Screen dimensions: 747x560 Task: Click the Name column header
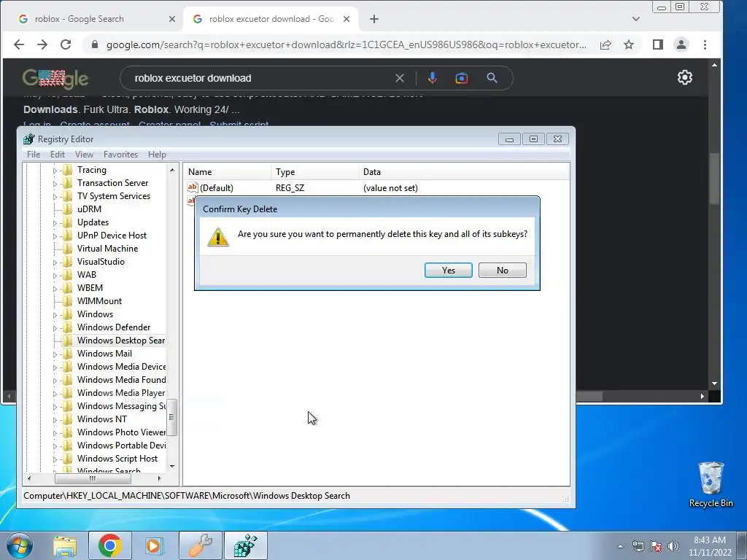228,172
